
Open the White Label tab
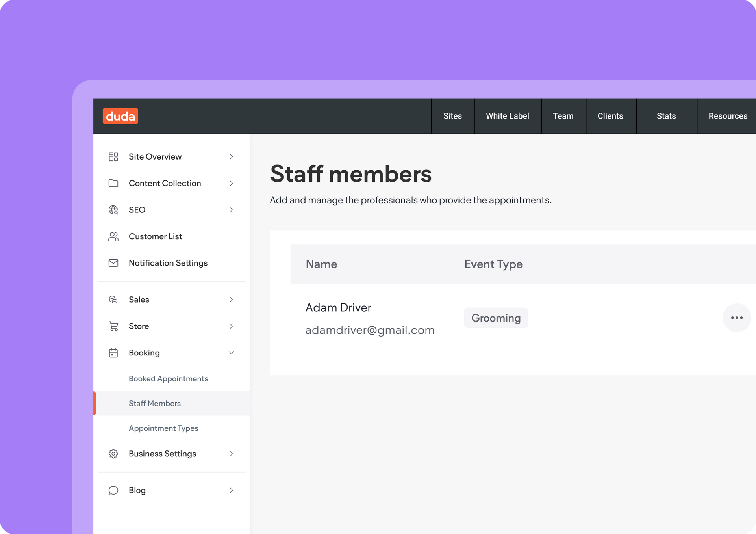click(x=507, y=116)
